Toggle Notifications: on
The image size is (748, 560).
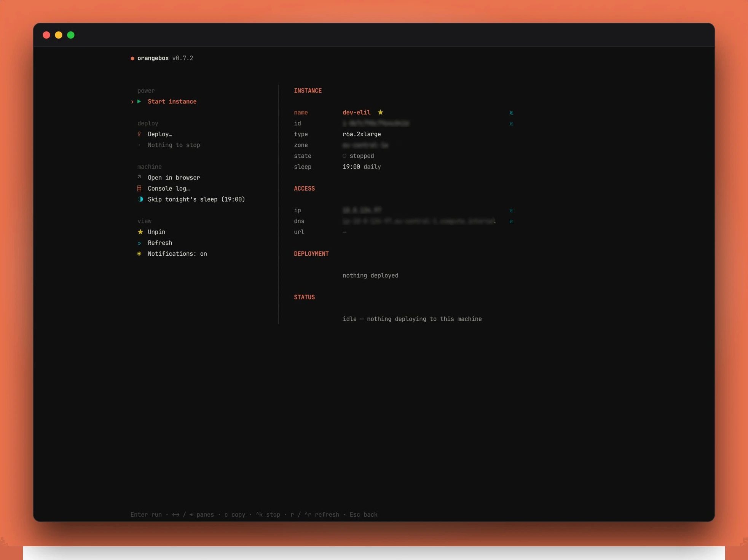click(x=177, y=254)
